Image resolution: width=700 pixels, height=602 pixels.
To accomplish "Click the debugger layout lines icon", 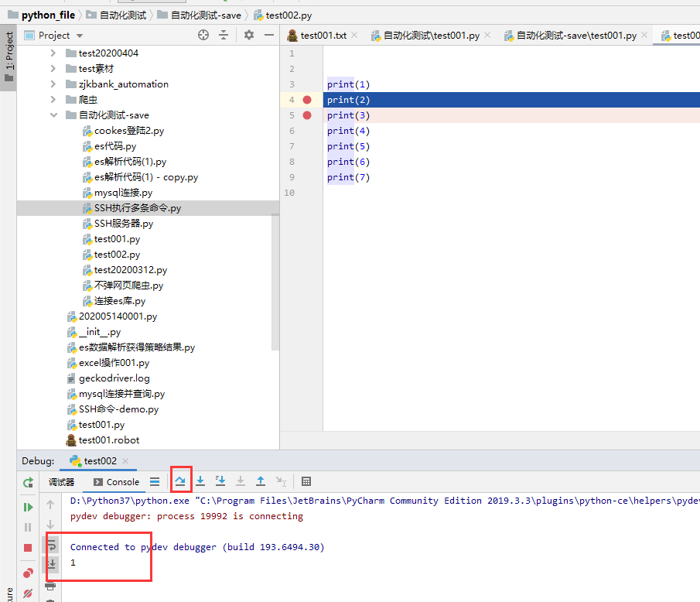I will pos(155,481).
